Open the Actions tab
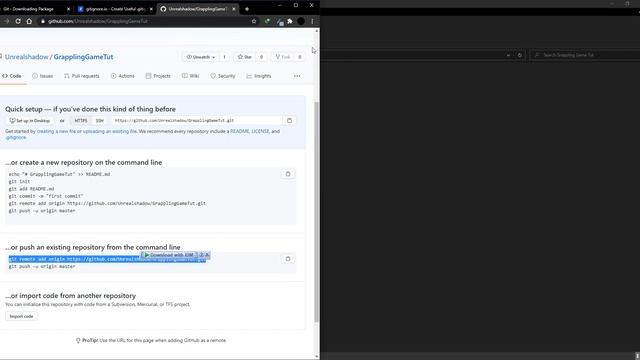This screenshot has height=360, width=640. pyautogui.click(x=122, y=76)
